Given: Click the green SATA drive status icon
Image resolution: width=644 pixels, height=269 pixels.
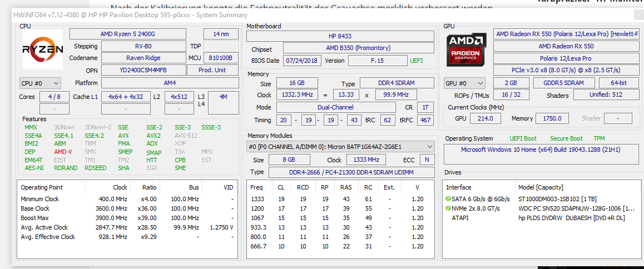Looking at the screenshot, I should click(x=448, y=199).
